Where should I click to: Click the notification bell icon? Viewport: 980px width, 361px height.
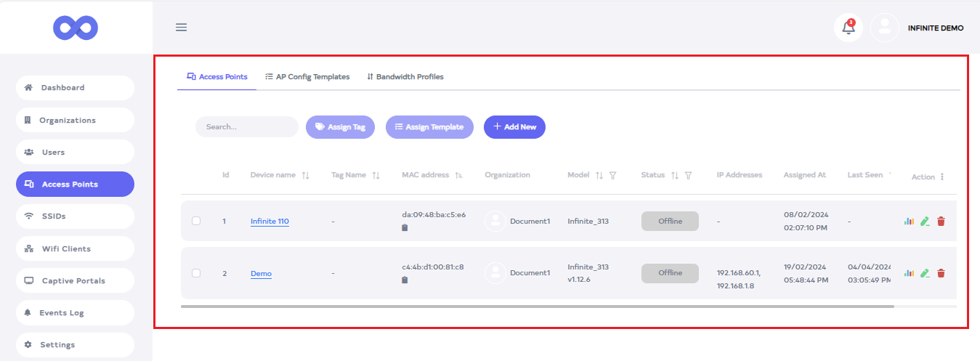(848, 28)
